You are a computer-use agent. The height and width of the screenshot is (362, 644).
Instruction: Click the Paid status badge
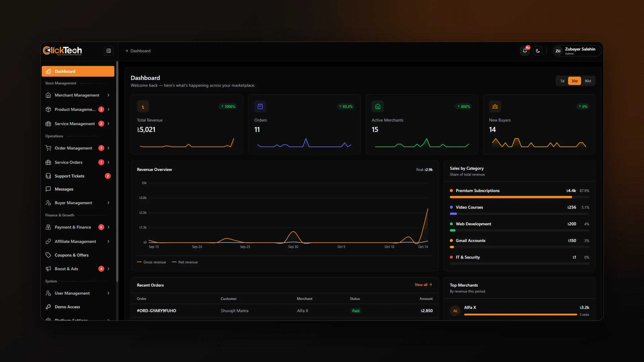tap(356, 311)
